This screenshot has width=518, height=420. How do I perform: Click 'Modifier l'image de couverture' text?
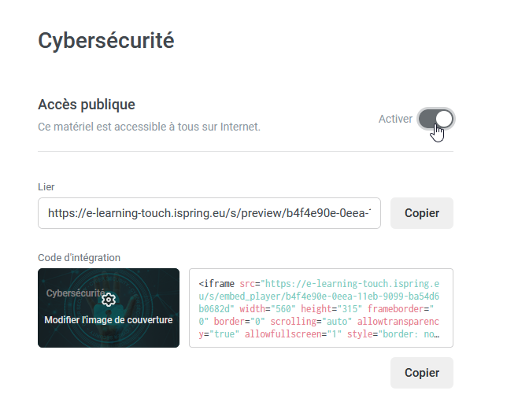(109, 320)
